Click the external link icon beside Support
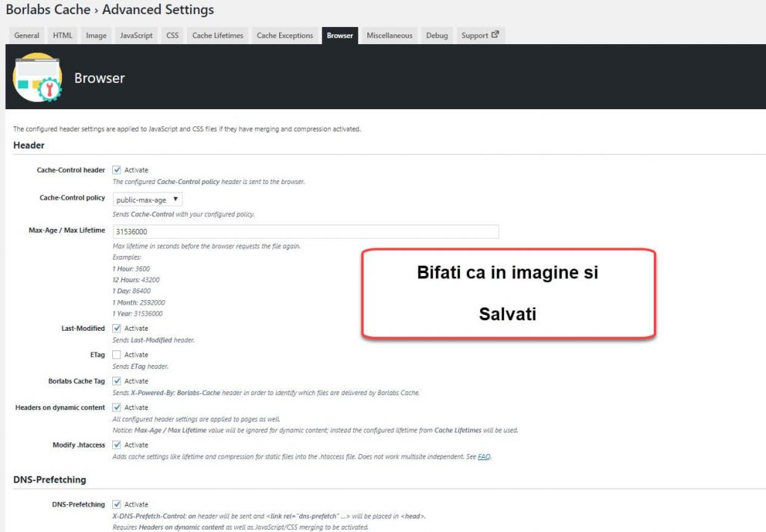 click(x=495, y=35)
